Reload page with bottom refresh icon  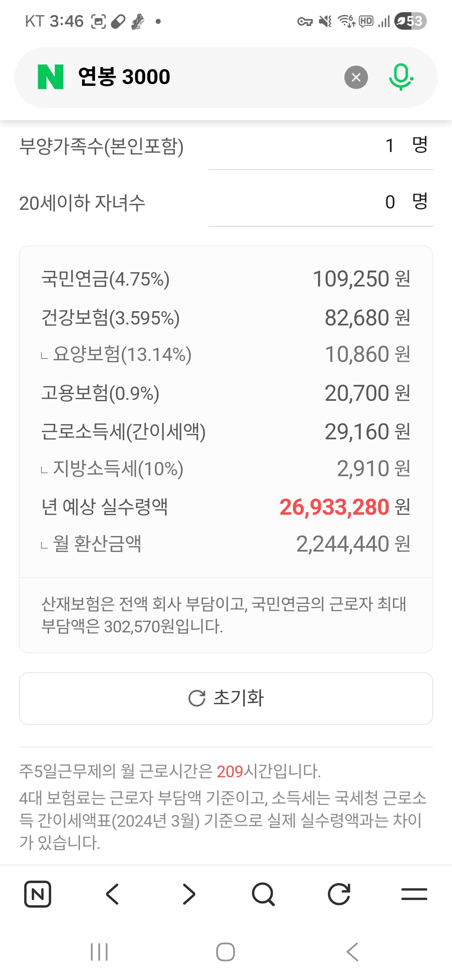[339, 894]
